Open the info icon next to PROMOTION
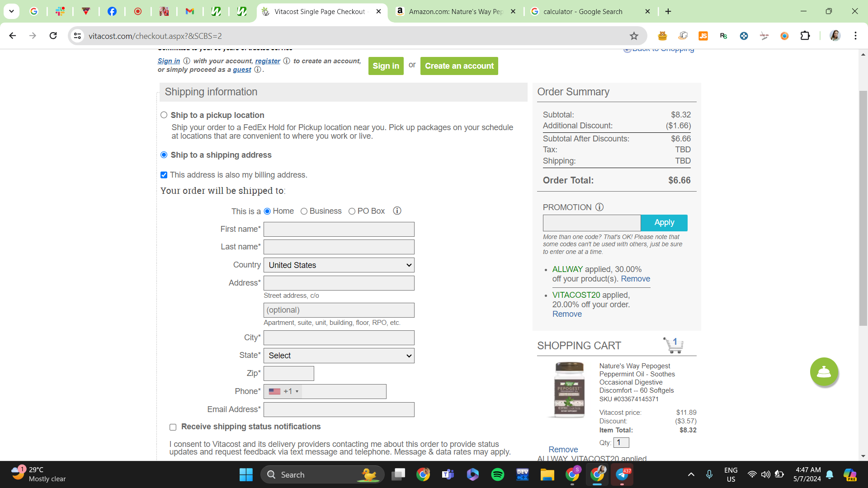 click(x=599, y=207)
